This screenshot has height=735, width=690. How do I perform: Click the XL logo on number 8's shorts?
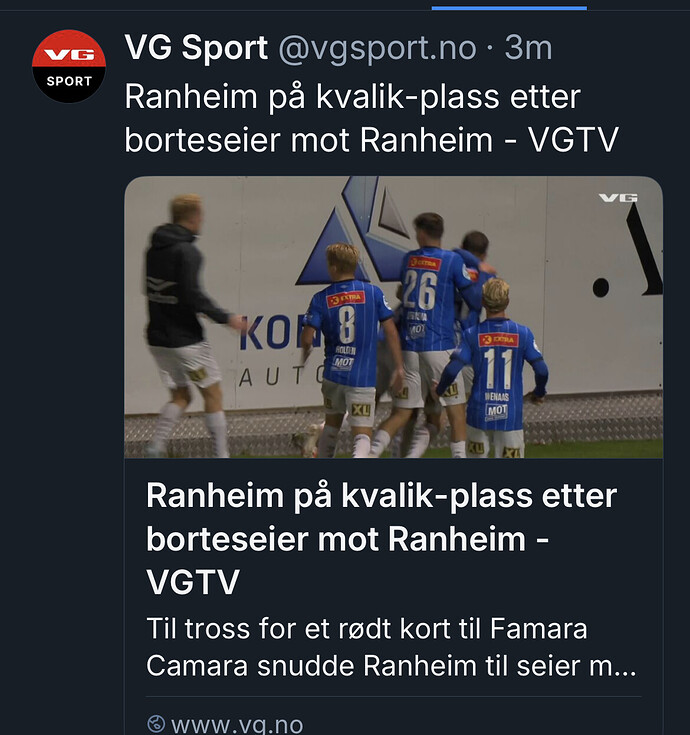(x=360, y=408)
